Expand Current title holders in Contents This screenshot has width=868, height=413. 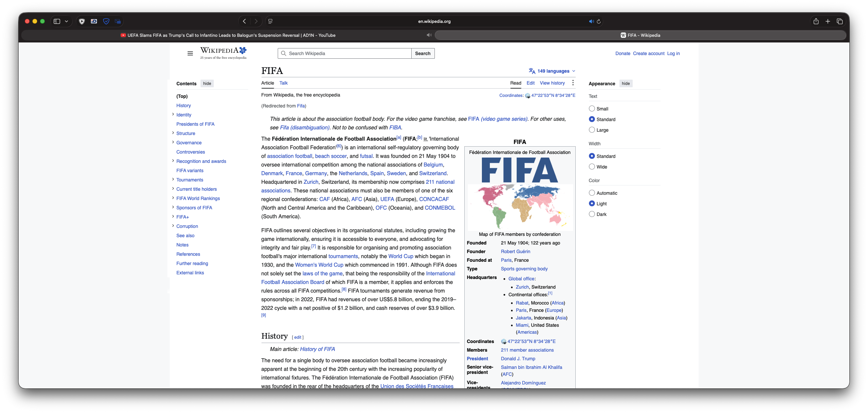tap(173, 189)
